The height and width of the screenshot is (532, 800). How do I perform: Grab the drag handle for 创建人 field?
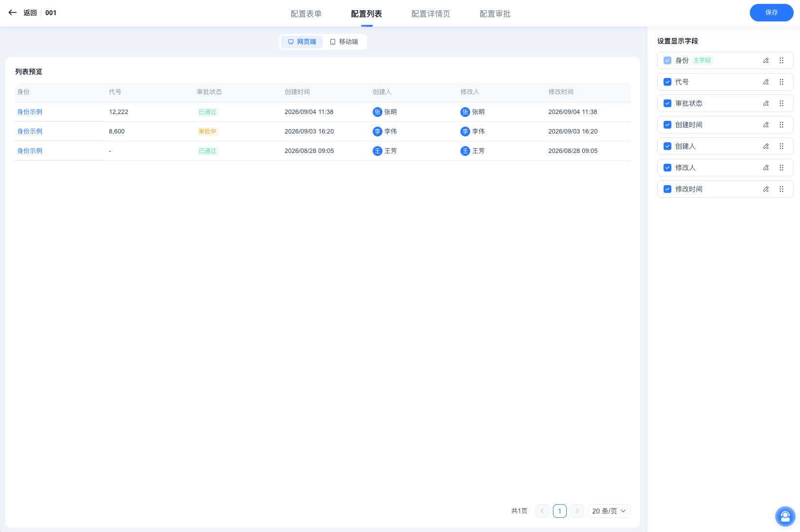click(x=781, y=146)
